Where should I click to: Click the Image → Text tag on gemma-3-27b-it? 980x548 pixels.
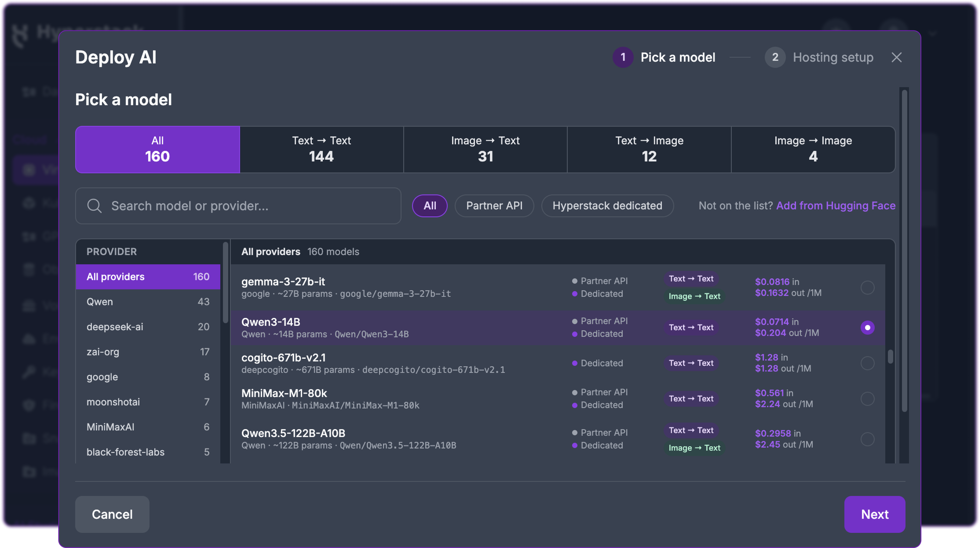point(694,296)
